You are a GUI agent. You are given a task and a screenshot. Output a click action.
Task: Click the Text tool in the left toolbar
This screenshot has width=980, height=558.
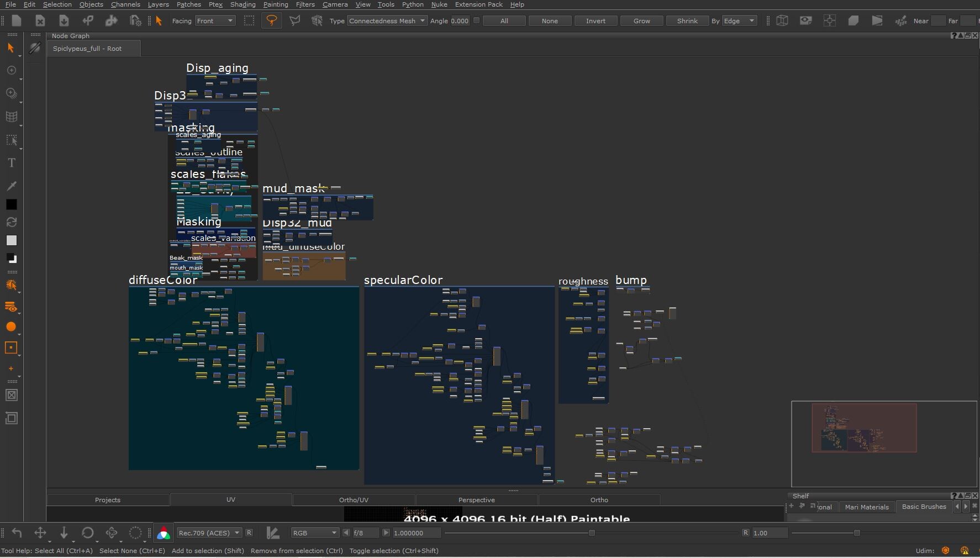(x=11, y=163)
